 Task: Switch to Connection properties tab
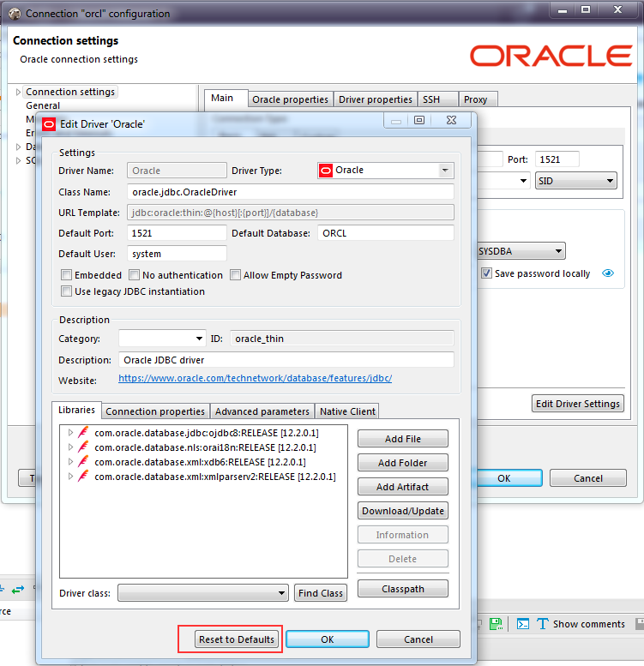[155, 411]
